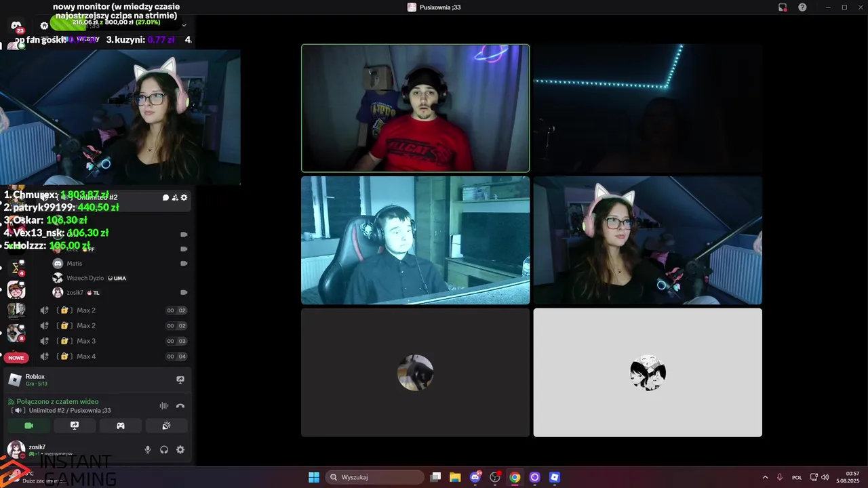Focus cat-ear headphones girl video tile

648,241
